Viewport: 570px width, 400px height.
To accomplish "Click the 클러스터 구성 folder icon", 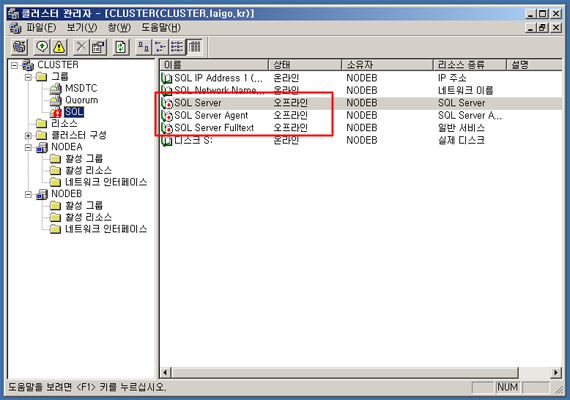I will coord(42,135).
